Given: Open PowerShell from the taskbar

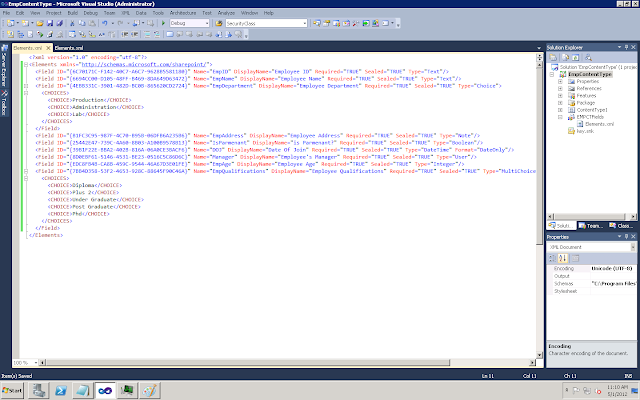Looking at the screenshot, I should click(61, 391).
